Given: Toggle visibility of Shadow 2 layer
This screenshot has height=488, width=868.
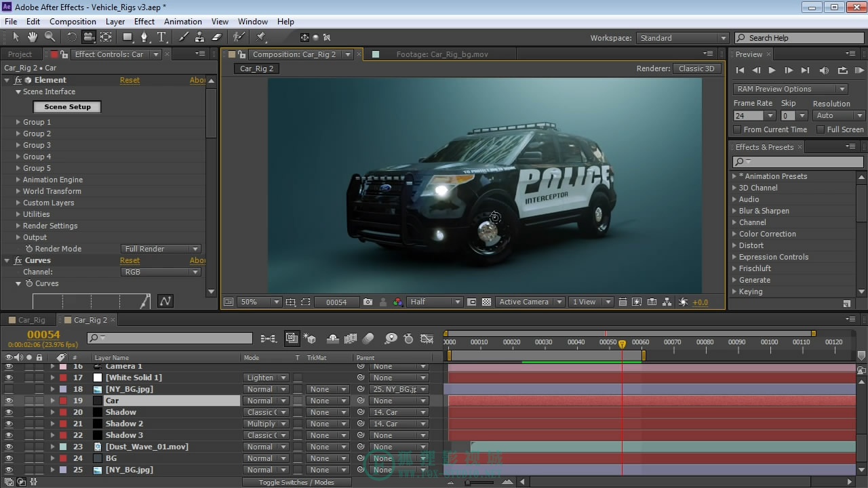Looking at the screenshot, I should pos(9,424).
